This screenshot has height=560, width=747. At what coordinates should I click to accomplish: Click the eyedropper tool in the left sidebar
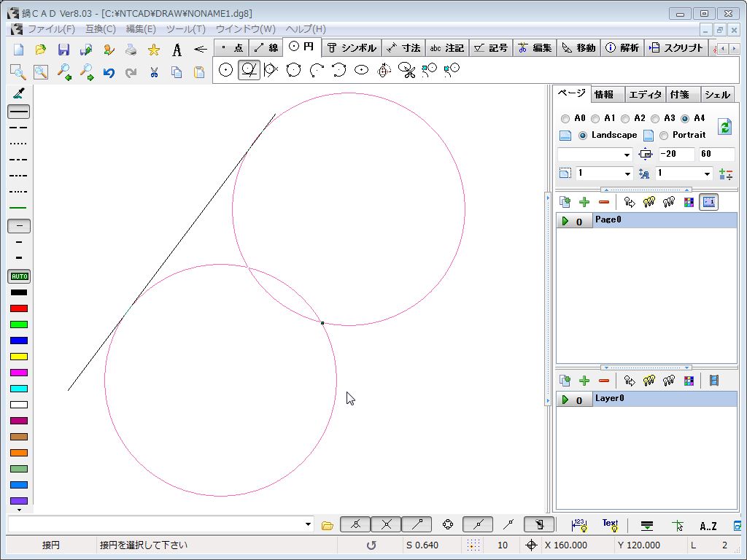point(19,93)
